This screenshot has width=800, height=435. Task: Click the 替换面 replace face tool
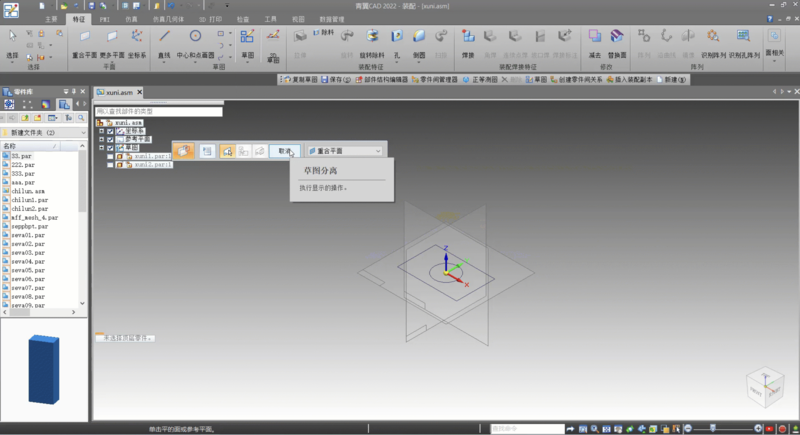coord(618,39)
